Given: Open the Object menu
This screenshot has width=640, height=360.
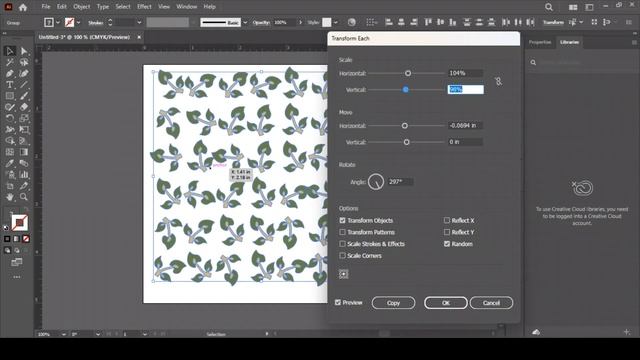Looking at the screenshot, I should point(82,7).
